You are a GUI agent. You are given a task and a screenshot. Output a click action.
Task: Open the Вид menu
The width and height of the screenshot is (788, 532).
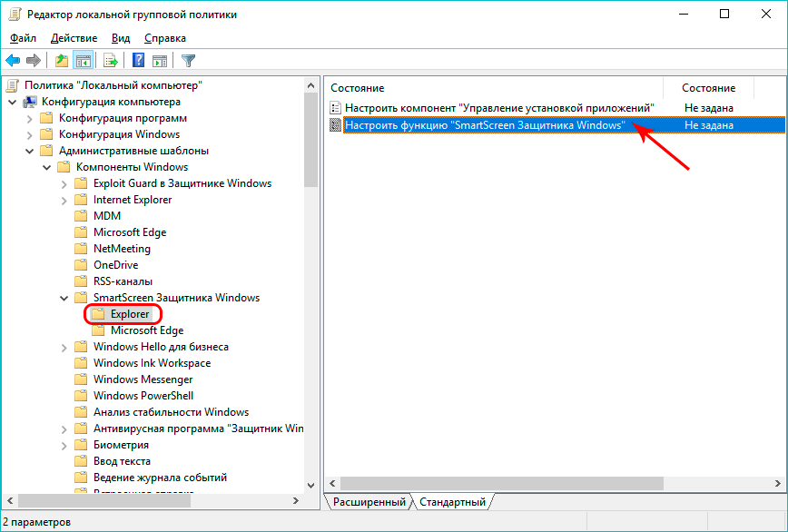121,38
